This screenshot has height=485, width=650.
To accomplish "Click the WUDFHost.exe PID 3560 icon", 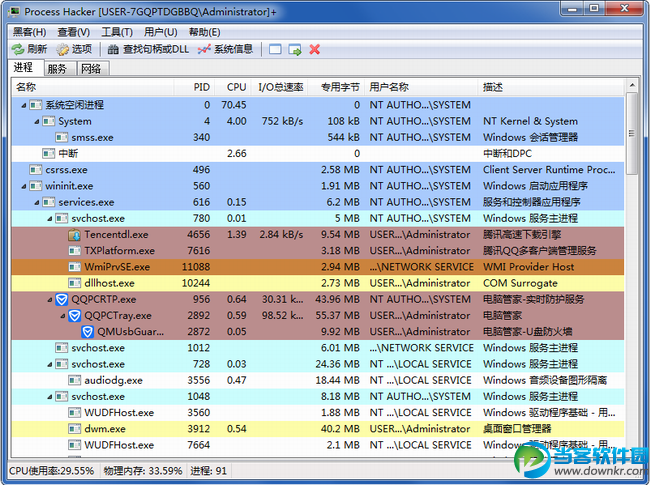I will click(x=75, y=413).
